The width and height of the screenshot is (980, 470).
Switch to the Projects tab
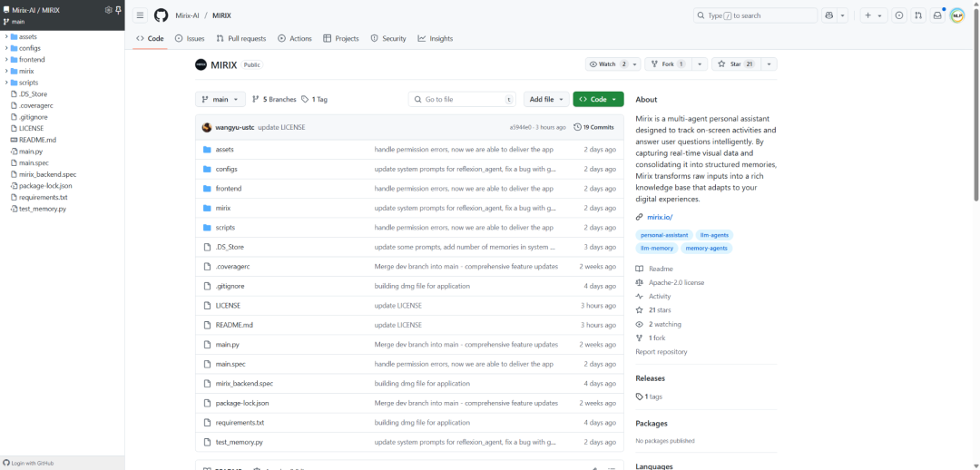341,38
